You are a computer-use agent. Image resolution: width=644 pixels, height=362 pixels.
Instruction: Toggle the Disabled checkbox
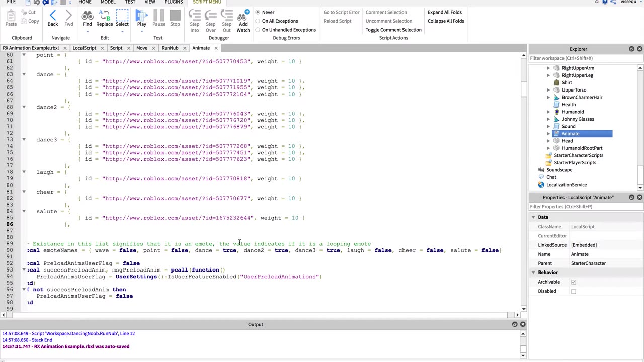[x=573, y=291]
